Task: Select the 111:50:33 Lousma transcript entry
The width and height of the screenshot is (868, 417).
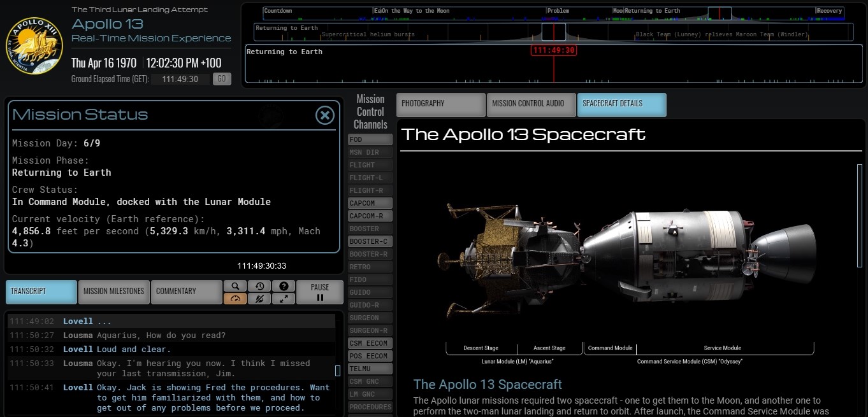Action: (x=171, y=369)
